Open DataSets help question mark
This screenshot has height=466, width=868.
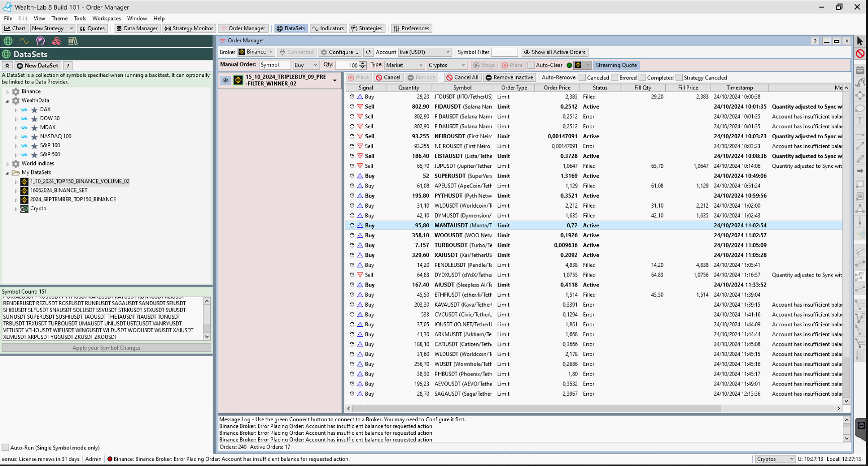point(68,66)
